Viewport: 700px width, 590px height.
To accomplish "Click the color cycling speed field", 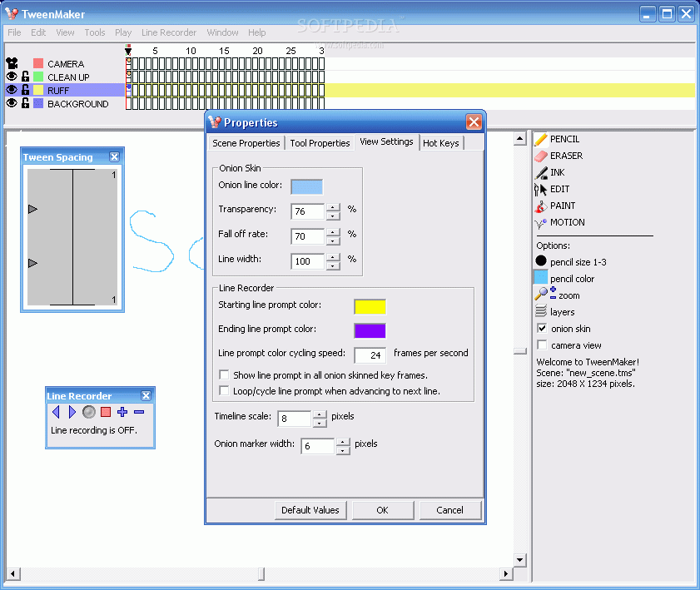I will pos(370,355).
